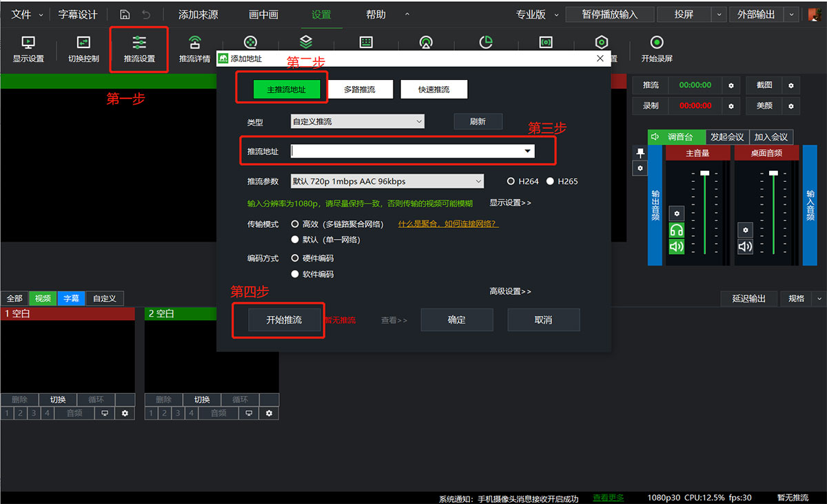827x504 pixels.
Task: Expand the 推流地址 address dropdown arrow
Action: click(x=528, y=151)
